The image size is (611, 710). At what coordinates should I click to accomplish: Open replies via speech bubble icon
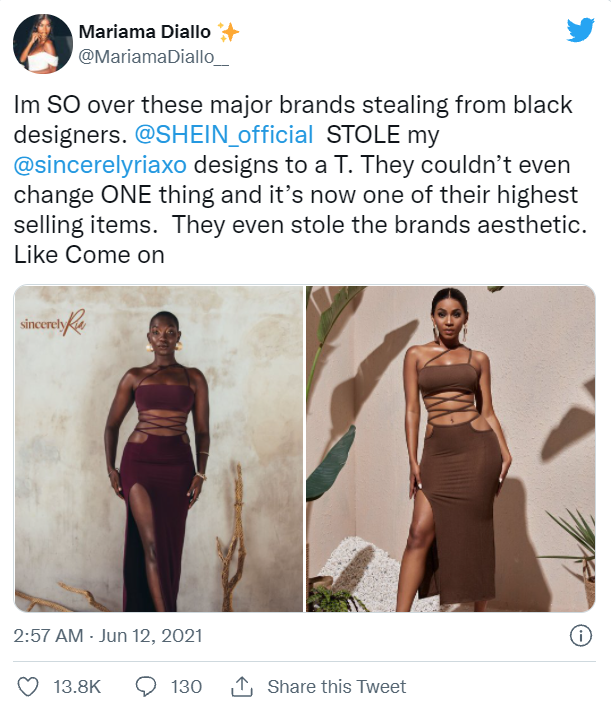pyautogui.click(x=146, y=686)
